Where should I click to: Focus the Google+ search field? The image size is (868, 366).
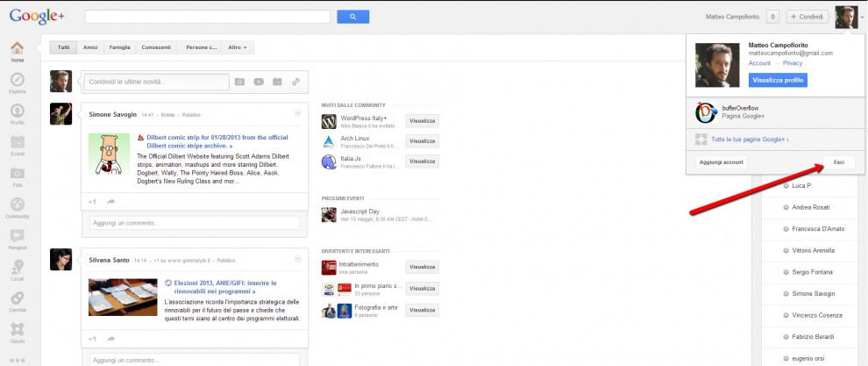[208, 18]
